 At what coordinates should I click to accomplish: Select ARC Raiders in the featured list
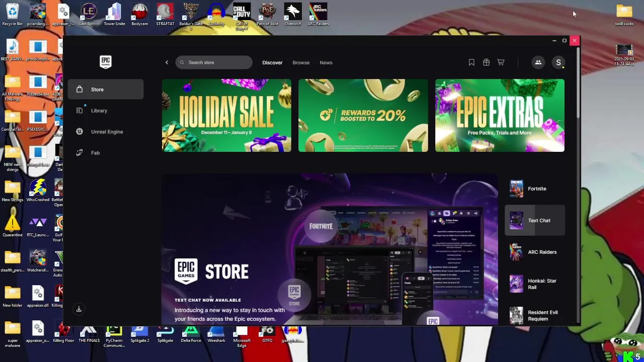pyautogui.click(x=535, y=252)
